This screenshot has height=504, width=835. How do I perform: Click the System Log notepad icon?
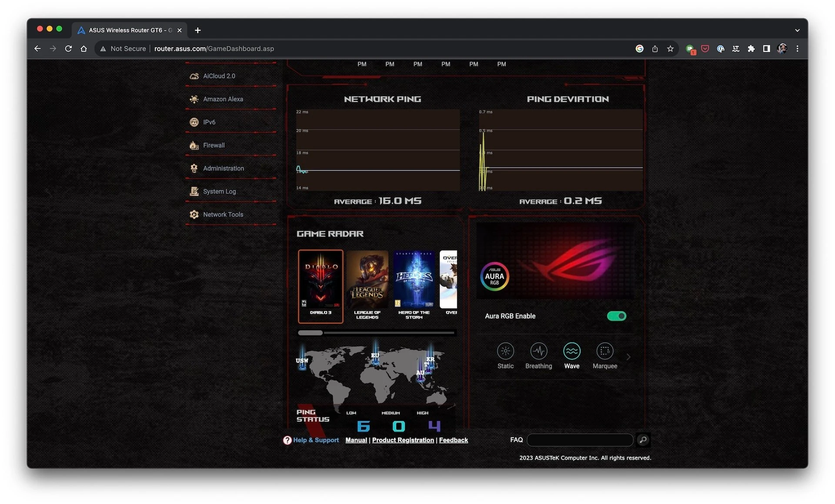[x=194, y=191]
